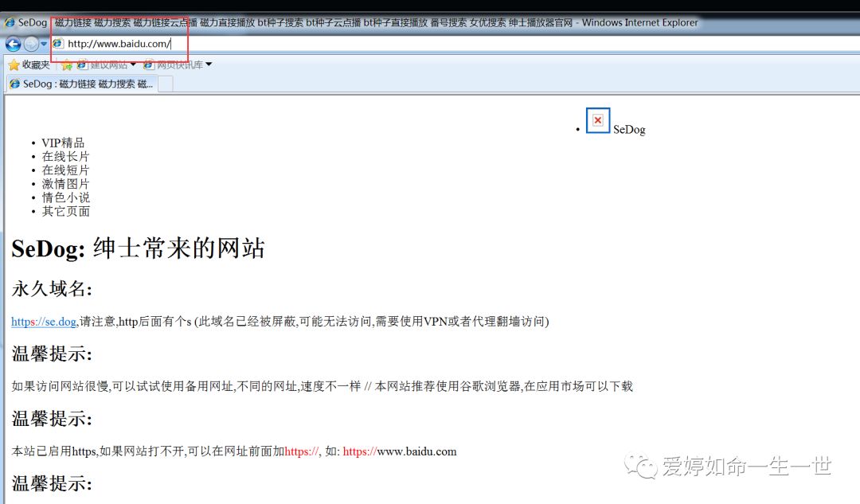Open the 网页快讯库 web slice gallery

[177, 64]
